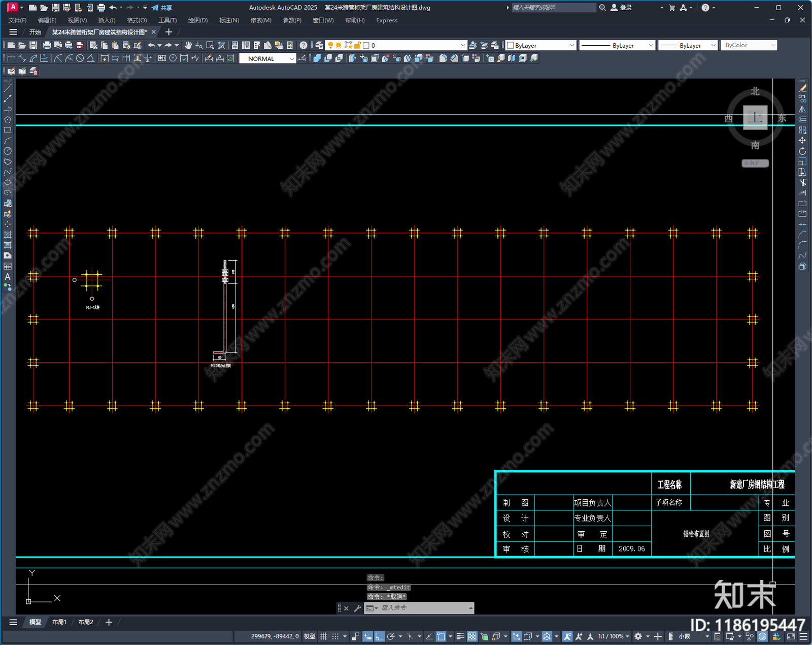Viewport: 812px width, 645px height.
Task: Click the command line input field
Action: [424, 608]
